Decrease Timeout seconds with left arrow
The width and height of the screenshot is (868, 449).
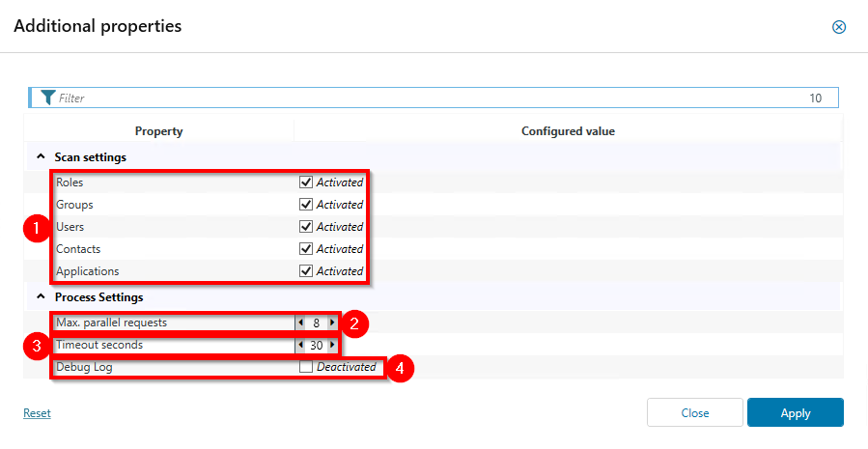[x=300, y=345]
